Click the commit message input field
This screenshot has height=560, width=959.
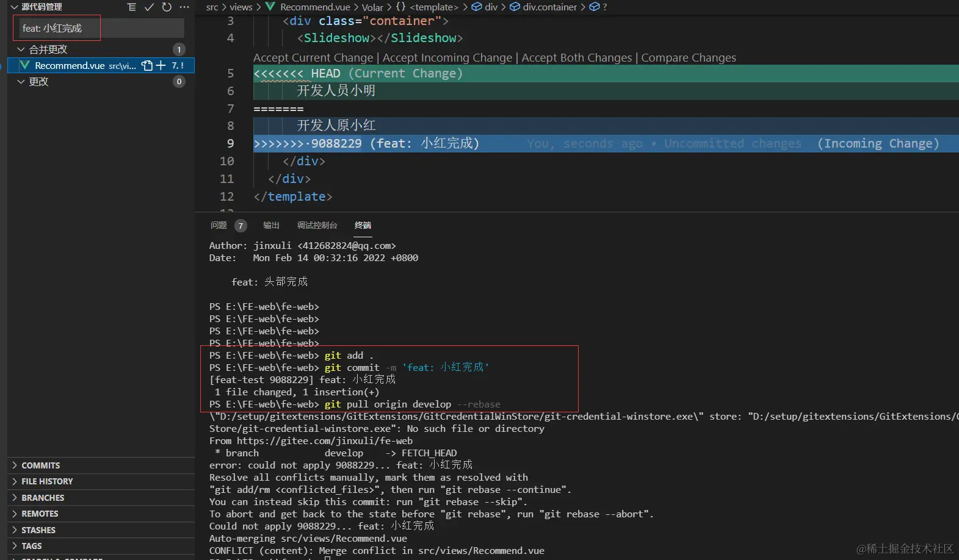[x=100, y=28]
